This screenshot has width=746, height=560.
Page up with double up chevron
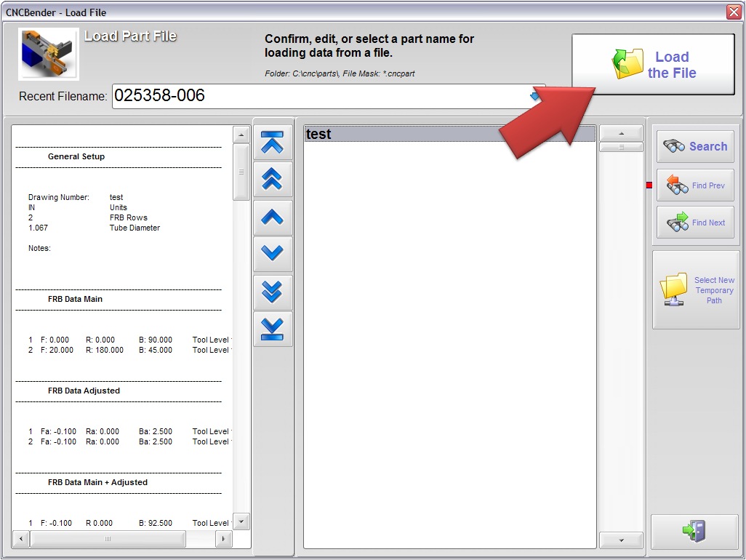pos(273,179)
